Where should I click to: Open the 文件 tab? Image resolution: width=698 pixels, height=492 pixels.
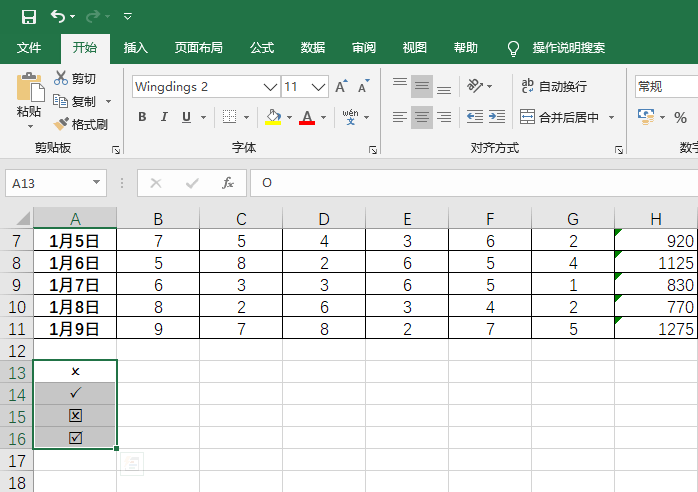click(29, 48)
